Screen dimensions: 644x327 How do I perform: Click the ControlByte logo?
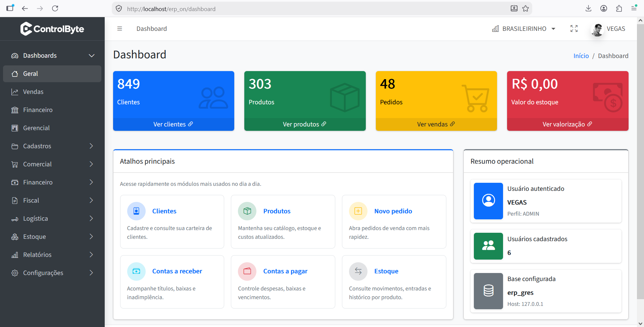pos(52,29)
